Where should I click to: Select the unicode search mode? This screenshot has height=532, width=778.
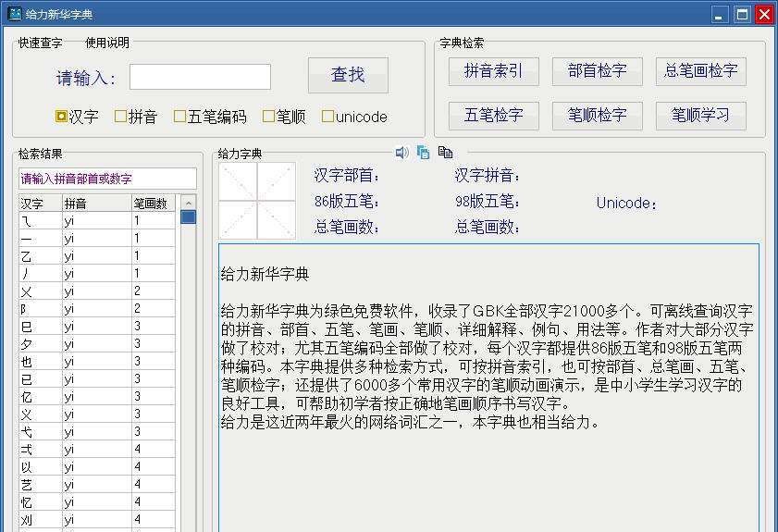pos(354,117)
